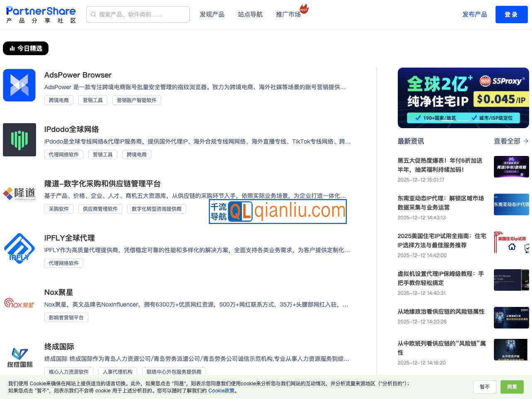This screenshot has height=399, width=532.
Task: Open the Cookie政策 link
Action: pos(221,390)
